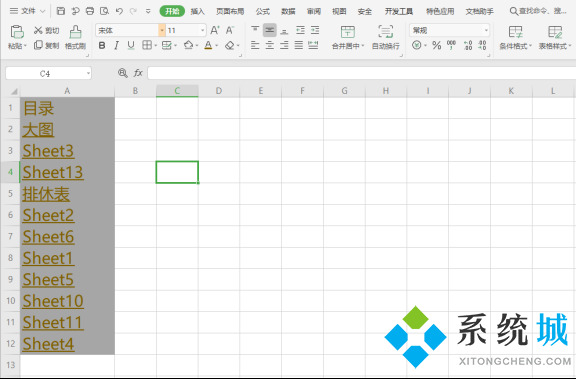Apply percent style to cell
This screenshot has height=379, width=576.
point(436,46)
